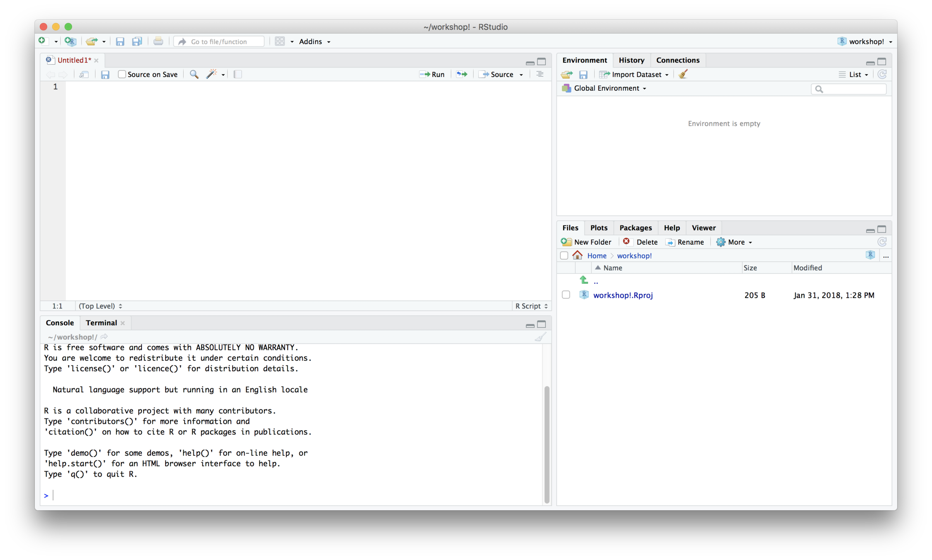
Task: Open the Packages tab
Action: 635,228
